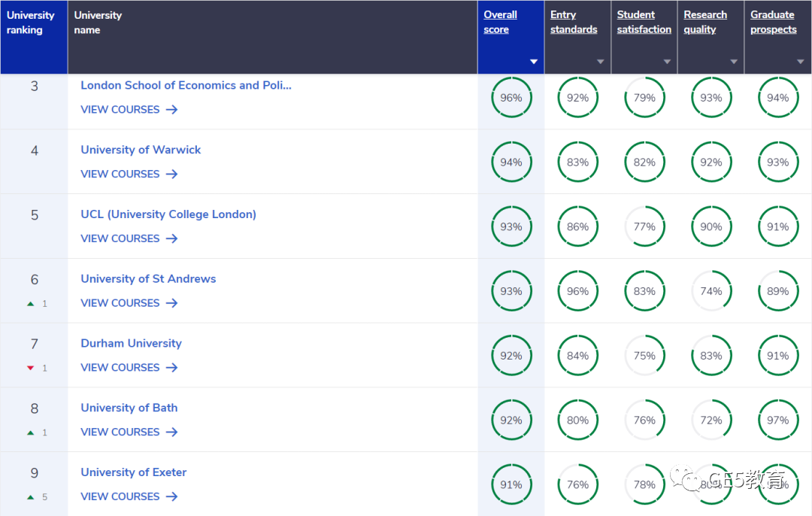Click red down arrow for Durham rank
This screenshot has width=812, height=516.
pyautogui.click(x=31, y=368)
